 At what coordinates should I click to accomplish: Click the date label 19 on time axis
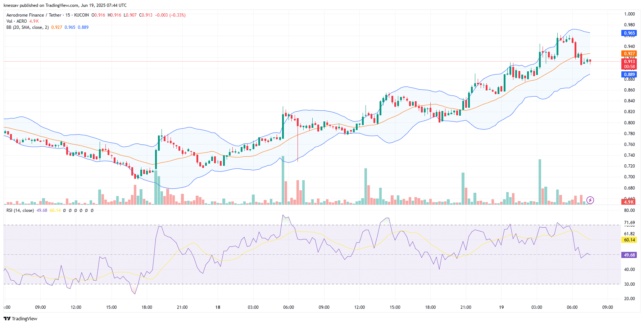coord(501,307)
